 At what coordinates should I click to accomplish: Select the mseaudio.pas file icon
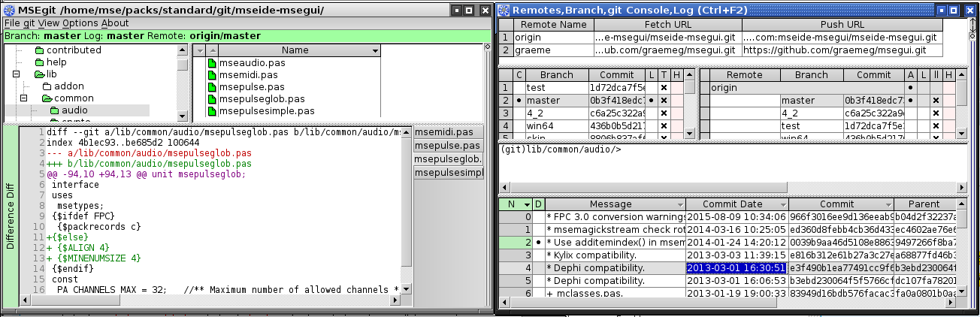212,63
